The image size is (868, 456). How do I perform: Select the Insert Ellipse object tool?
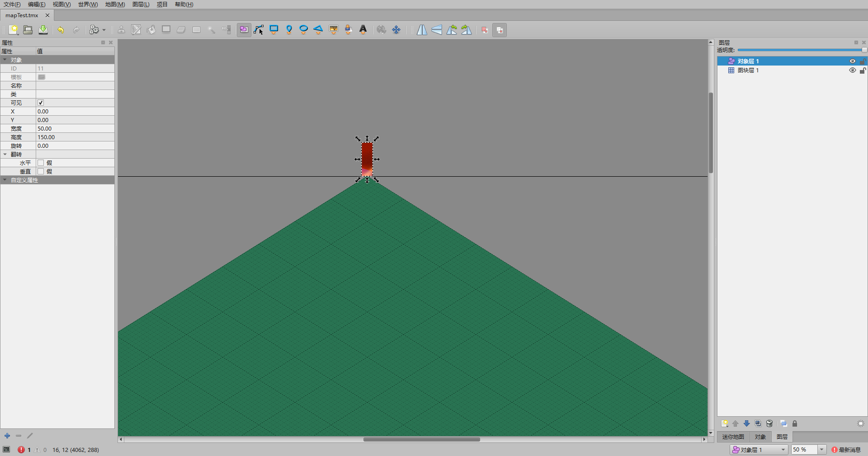click(x=303, y=30)
